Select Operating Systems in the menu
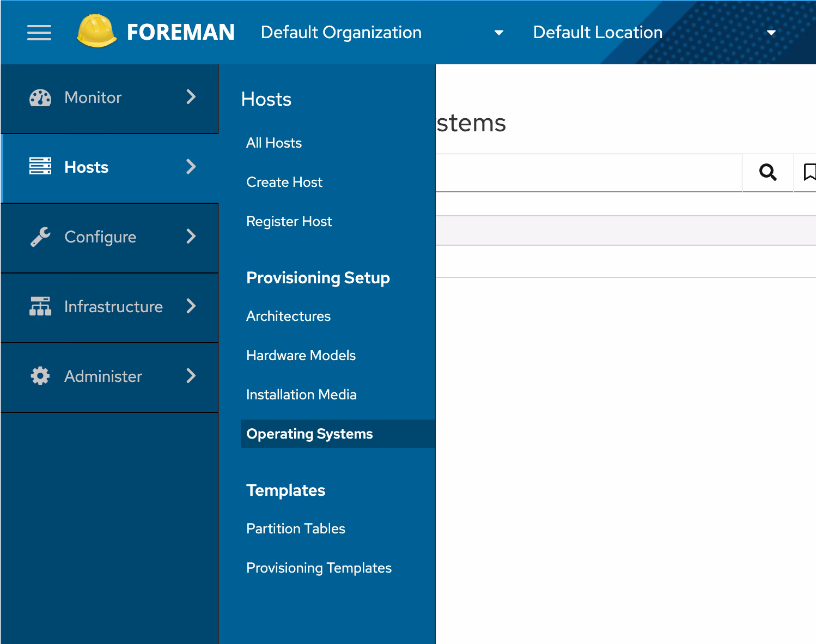The image size is (816, 644). 309,434
